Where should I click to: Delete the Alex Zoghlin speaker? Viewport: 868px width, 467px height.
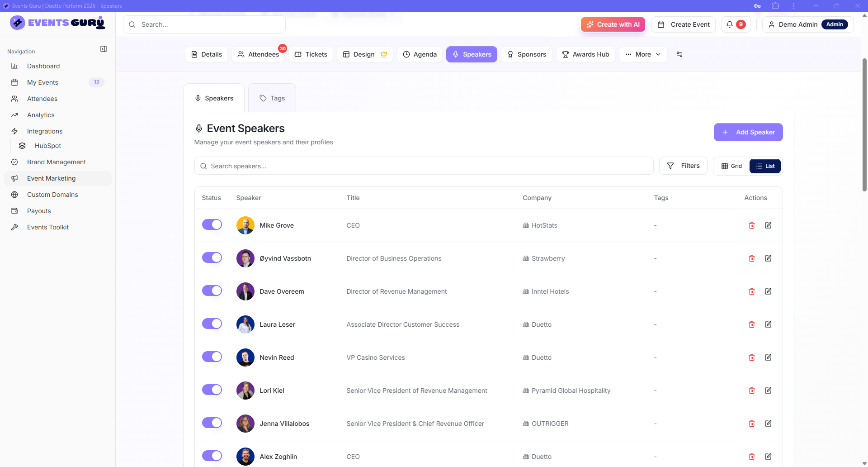[x=752, y=457]
